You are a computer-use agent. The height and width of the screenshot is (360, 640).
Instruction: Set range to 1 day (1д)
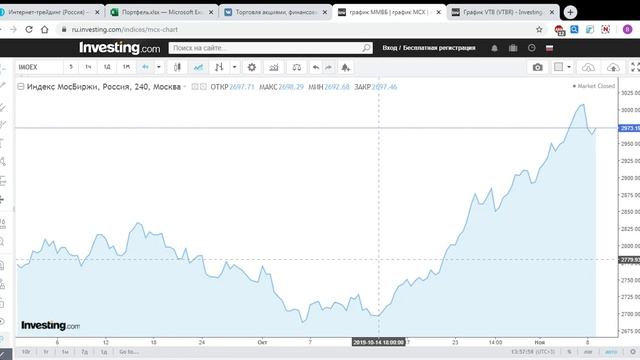pos(104,352)
